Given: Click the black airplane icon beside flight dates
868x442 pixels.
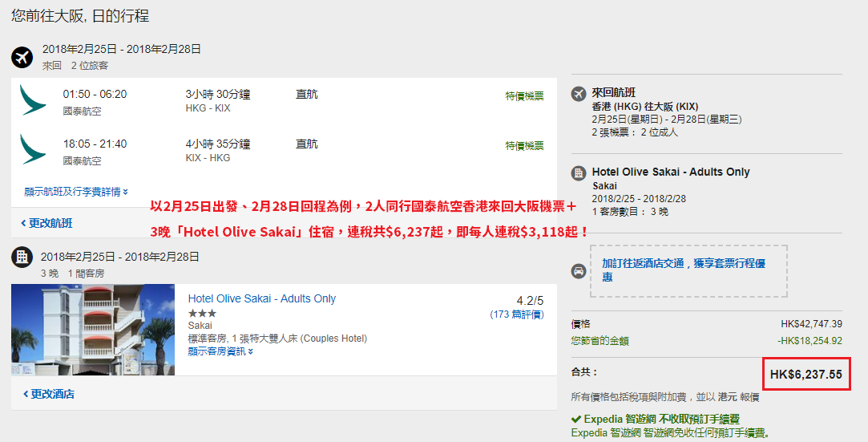Looking at the screenshot, I should pyautogui.click(x=22, y=57).
